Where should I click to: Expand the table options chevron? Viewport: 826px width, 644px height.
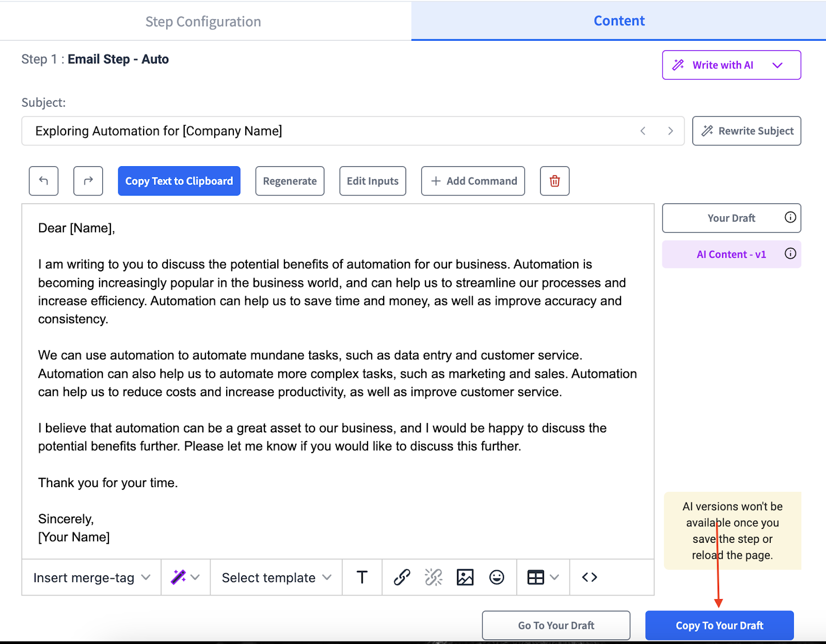pyautogui.click(x=554, y=577)
